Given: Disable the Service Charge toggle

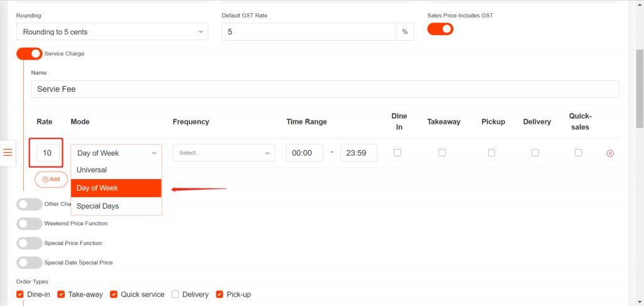Looking at the screenshot, I should [x=29, y=54].
